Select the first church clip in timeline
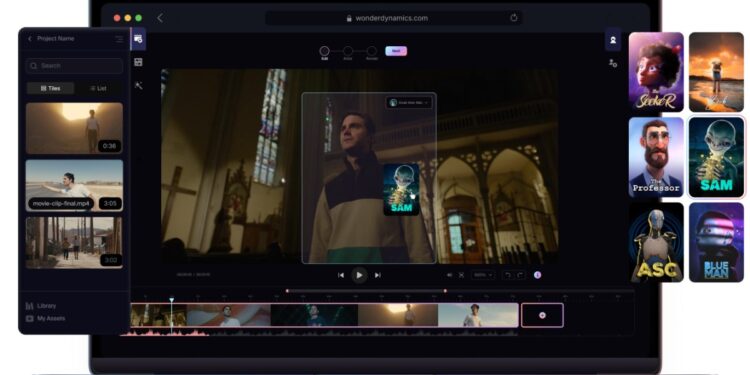This screenshot has width=750, height=375. tap(159, 315)
